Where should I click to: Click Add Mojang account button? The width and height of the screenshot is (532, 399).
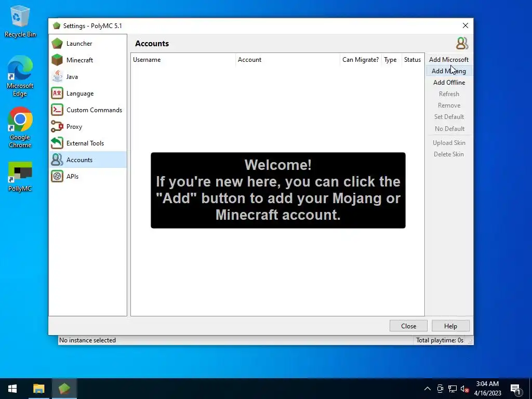448,71
